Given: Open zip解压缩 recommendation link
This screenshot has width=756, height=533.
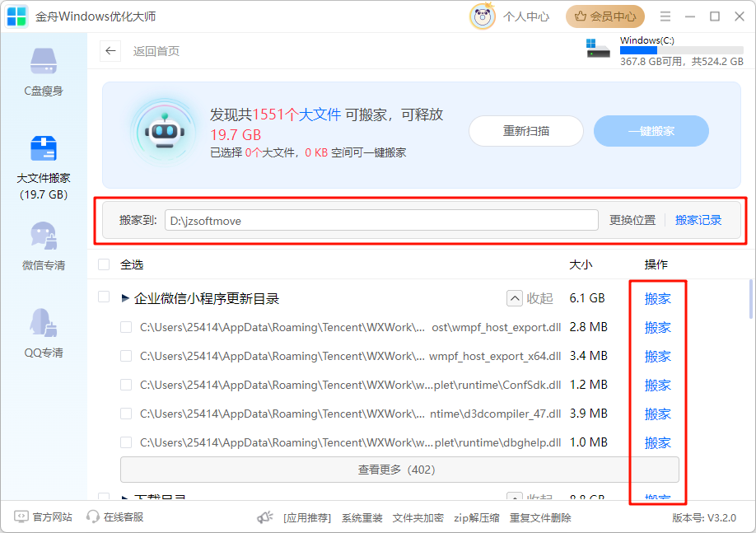Looking at the screenshot, I should coord(476,518).
